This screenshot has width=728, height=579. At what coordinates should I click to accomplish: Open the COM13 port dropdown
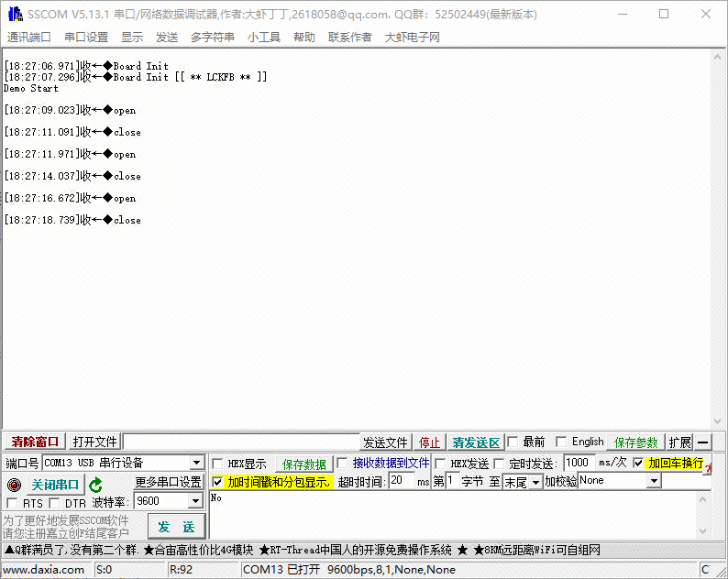click(x=197, y=463)
